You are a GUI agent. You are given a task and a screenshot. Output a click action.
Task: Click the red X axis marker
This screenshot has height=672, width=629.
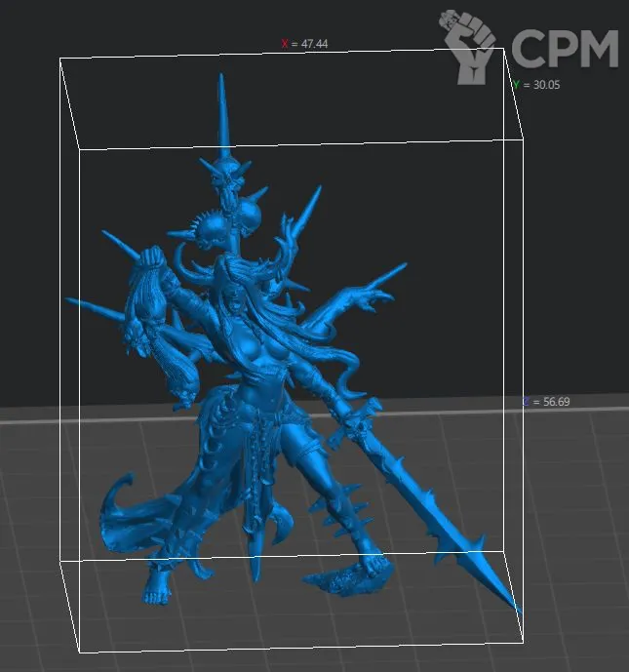pos(285,44)
